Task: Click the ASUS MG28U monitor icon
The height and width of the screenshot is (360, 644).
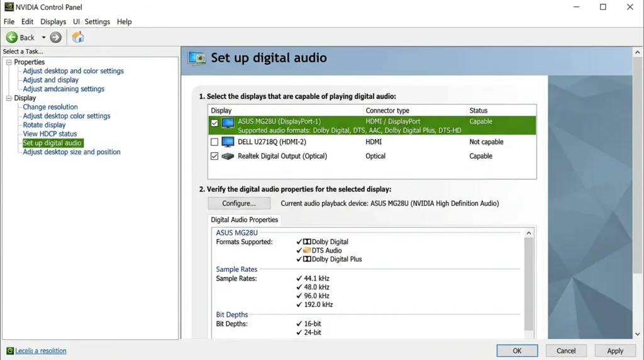Action: pos(228,123)
